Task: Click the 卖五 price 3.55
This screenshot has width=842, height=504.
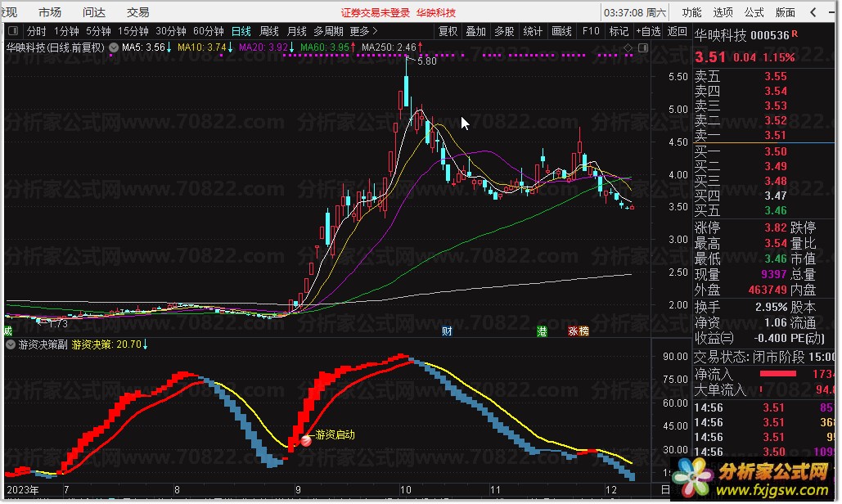Action: pyautogui.click(x=776, y=76)
